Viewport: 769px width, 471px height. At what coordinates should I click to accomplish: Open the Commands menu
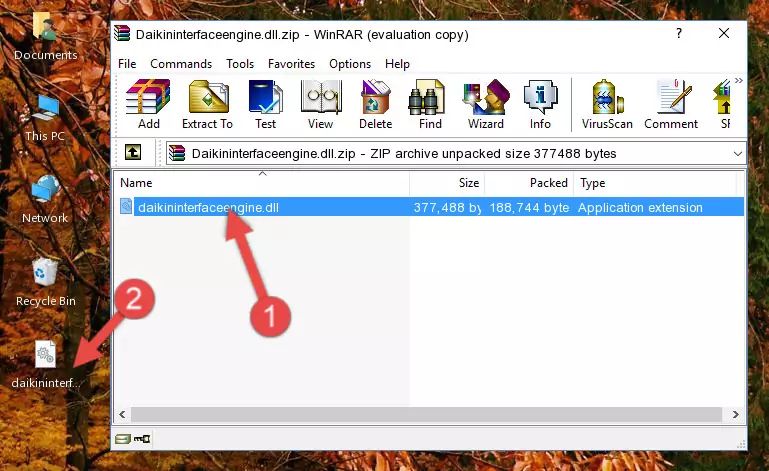pyautogui.click(x=181, y=64)
